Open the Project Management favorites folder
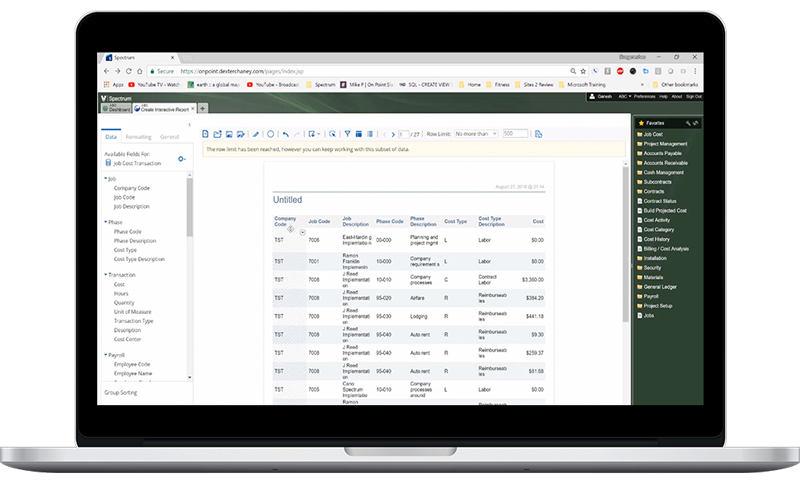Viewport: 800px width, 480px height. 662,144
